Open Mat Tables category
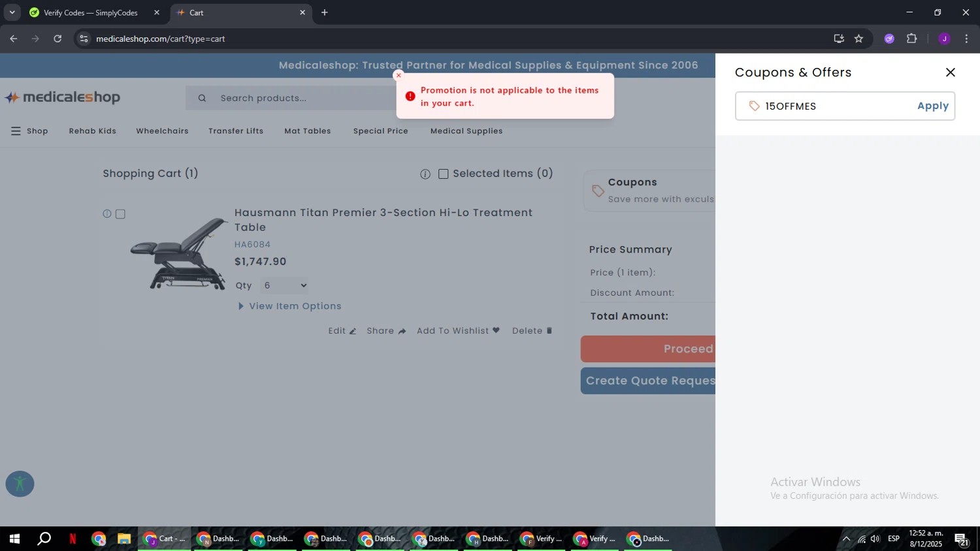 [308, 131]
